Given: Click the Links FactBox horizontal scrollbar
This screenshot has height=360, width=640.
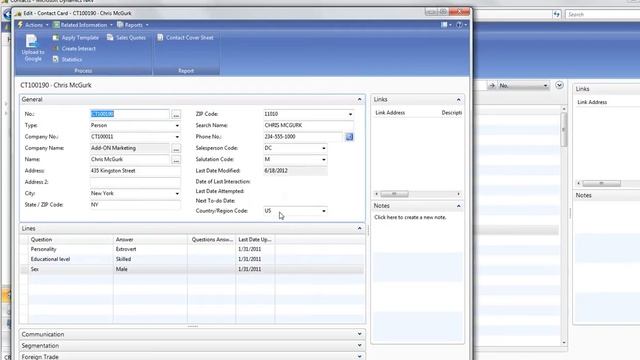Looking at the screenshot, I should click(417, 194).
